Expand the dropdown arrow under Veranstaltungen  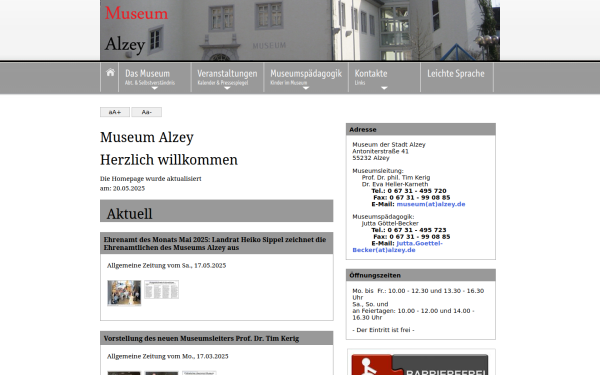(227, 88)
